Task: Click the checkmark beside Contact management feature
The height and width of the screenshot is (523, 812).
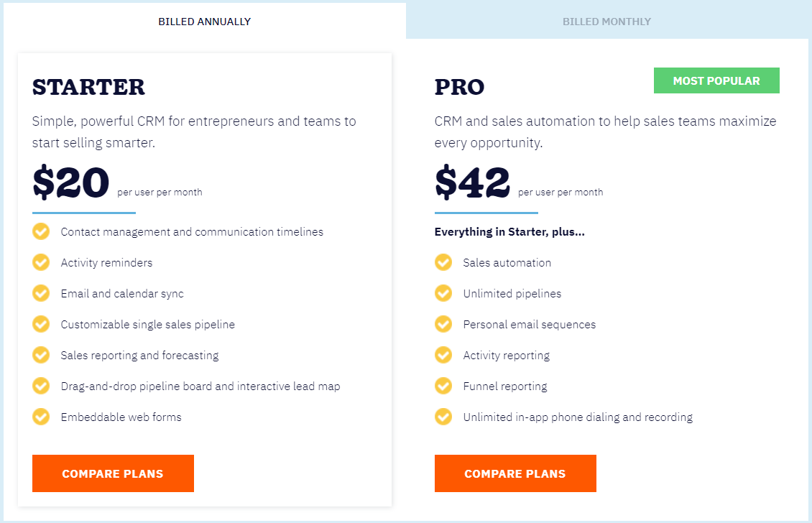Action: coord(41,231)
